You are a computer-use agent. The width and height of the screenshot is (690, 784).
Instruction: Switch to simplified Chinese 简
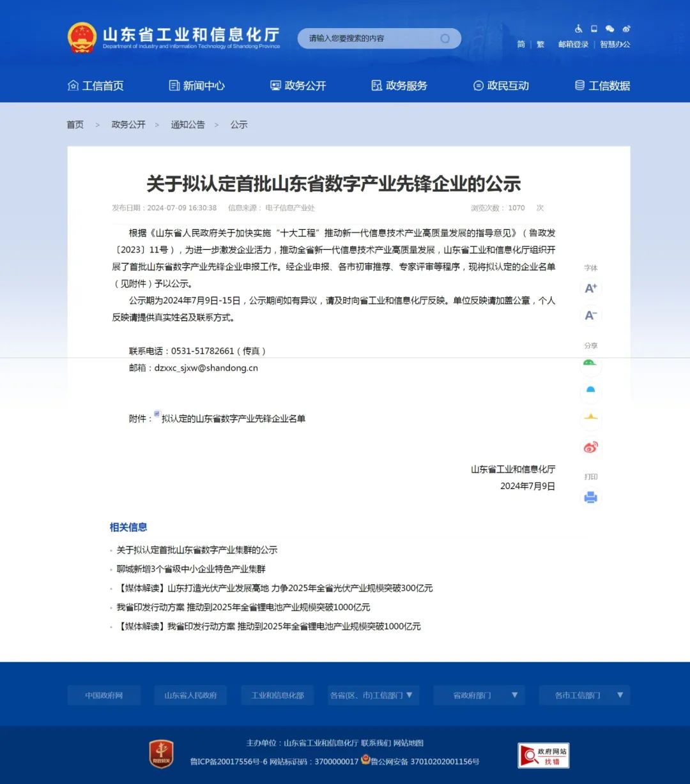(521, 45)
